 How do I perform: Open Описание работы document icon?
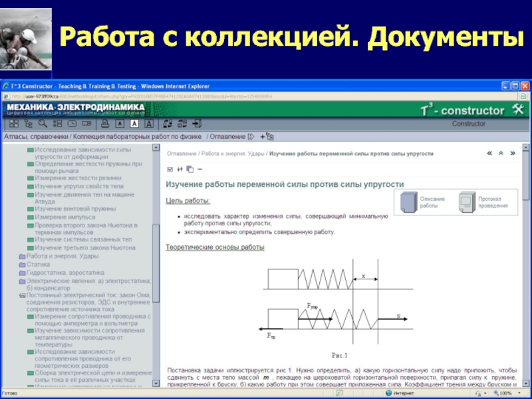point(409,202)
